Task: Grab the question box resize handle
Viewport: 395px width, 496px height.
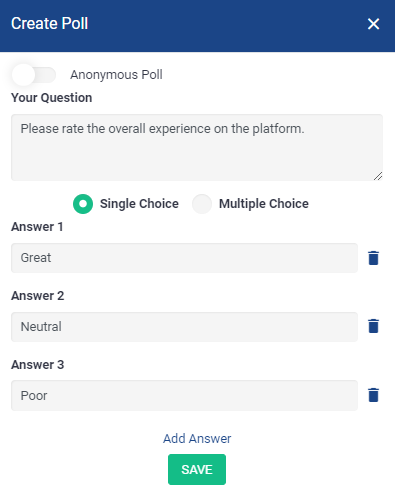Action: 378,176
